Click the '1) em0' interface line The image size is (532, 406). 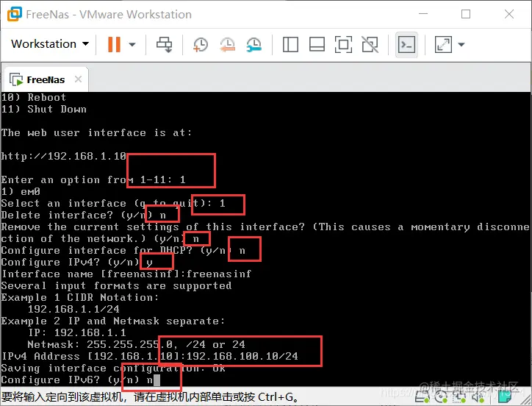point(21,192)
